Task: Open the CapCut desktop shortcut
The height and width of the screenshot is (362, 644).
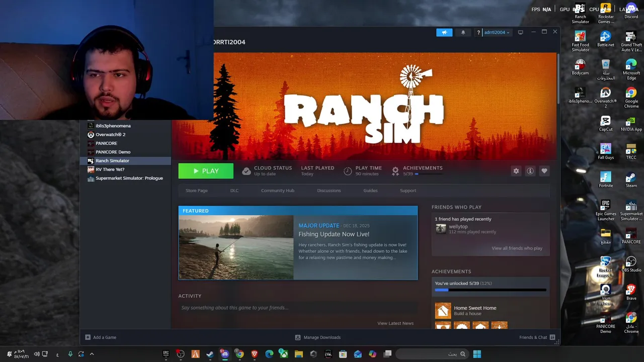Action: [x=606, y=124]
